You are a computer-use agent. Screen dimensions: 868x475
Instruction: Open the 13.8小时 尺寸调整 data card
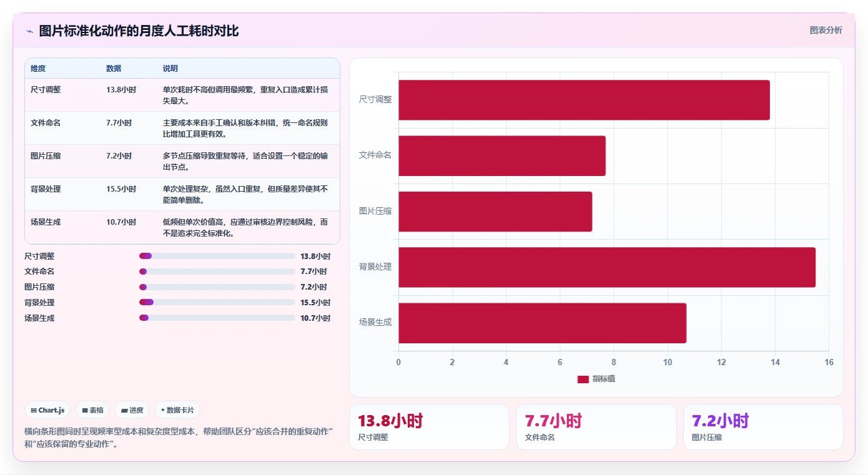tap(429, 427)
